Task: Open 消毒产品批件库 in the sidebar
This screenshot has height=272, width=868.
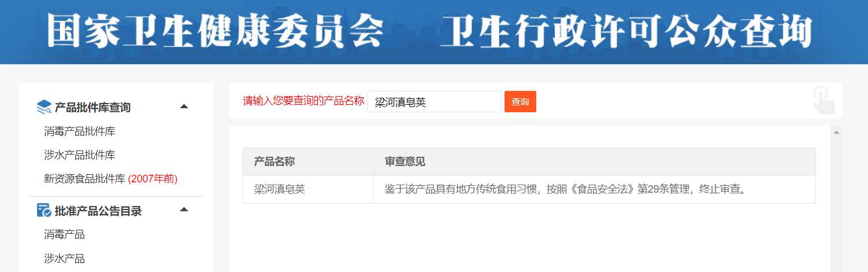Action: point(79,131)
